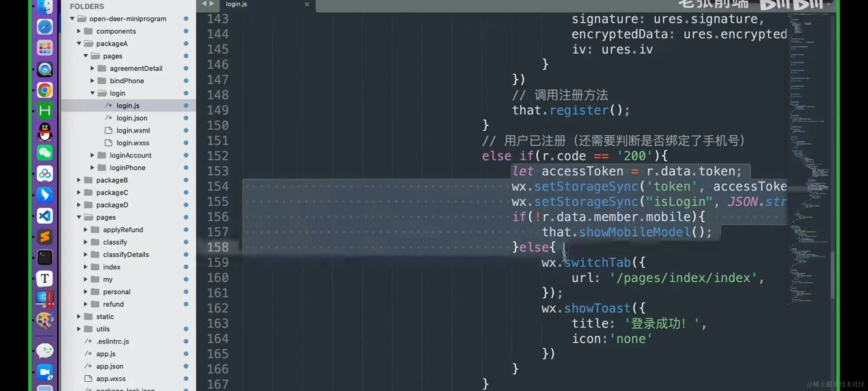Close the login.js tab
This screenshot has height=391, width=868.
coord(307,4)
